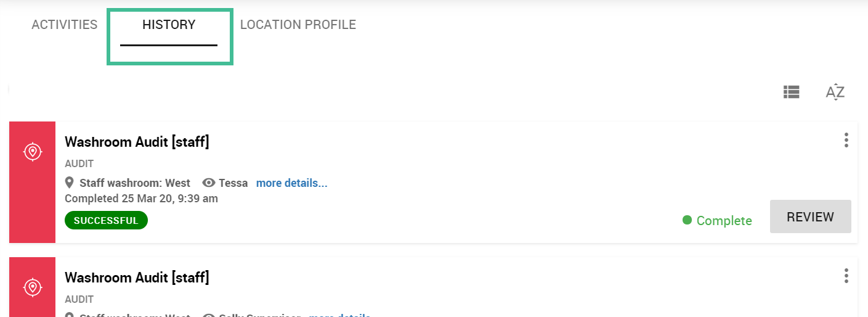Click location pin beside Staff washroom: West
This screenshot has width=868, height=317.
70,183
